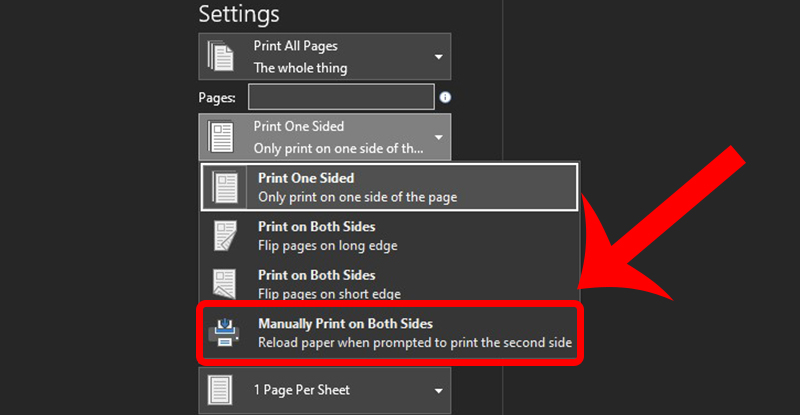Click the one-sided page icon in the highlighted list option
Image resolution: width=800 pixels, height=415 pixels.
coord(226,187)
